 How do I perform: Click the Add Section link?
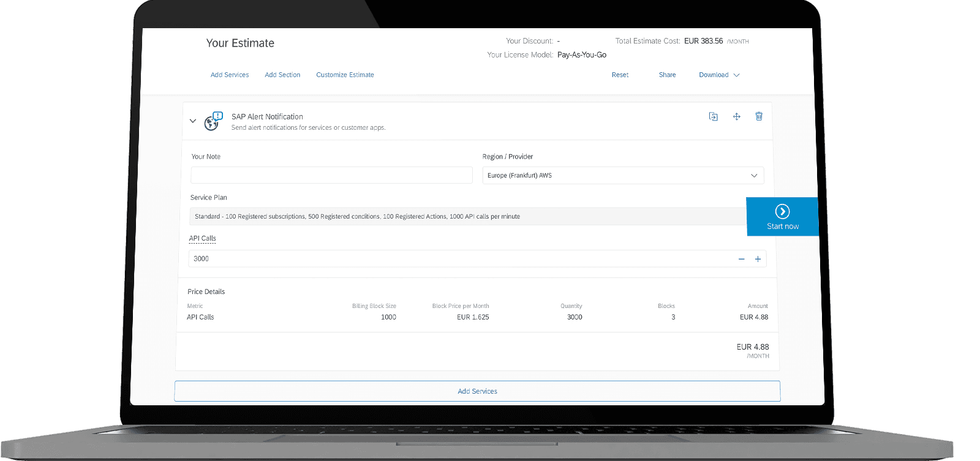point(282,75)
